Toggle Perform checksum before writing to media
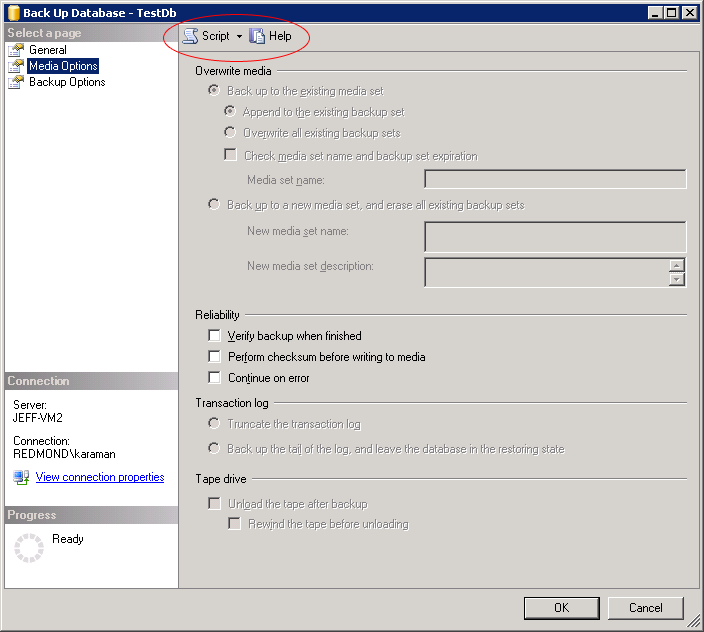 click(214, 357)
